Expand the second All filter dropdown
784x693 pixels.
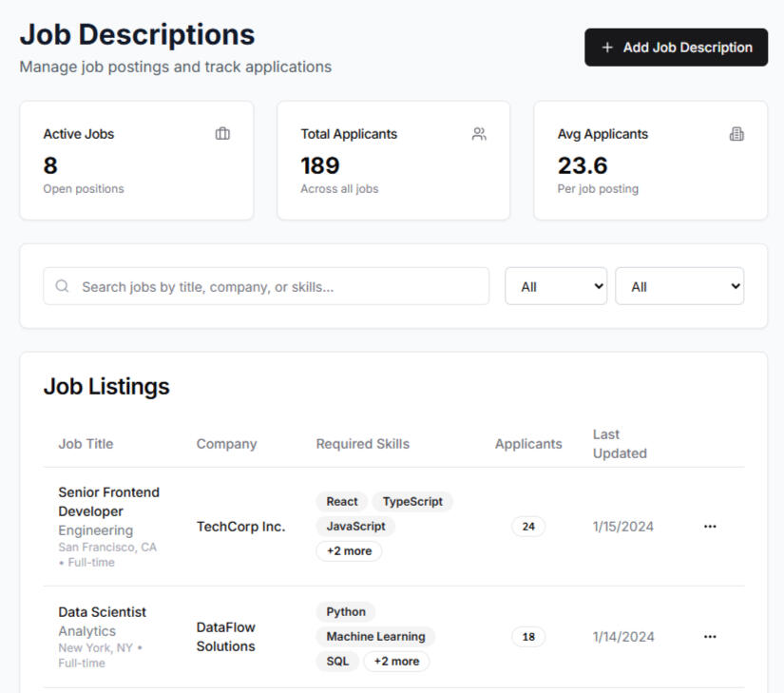(679, 286)
